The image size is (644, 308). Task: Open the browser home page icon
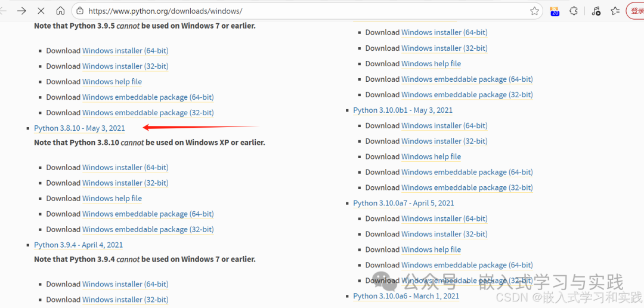(x=60, y=11)
